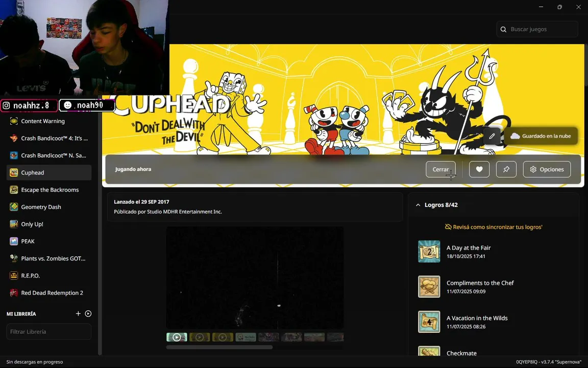This screenshot has height=368, width=588.
Task: Collapse the Logros 8/42 section
Action: (x=418, y=205)
